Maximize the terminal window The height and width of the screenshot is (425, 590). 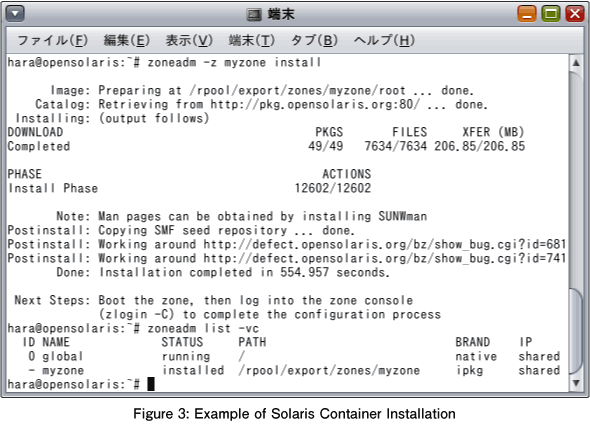coord(551,14)
